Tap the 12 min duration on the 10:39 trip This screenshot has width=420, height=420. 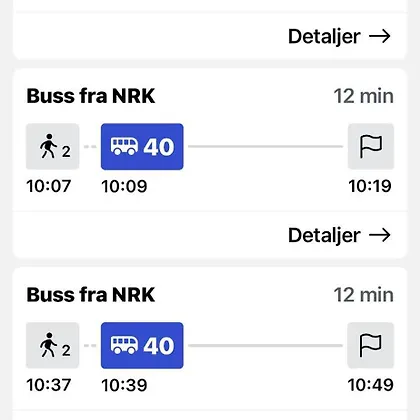364,295
